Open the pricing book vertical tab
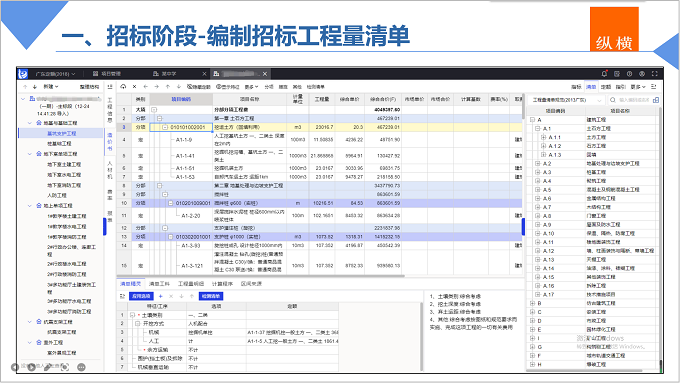 (110, 142)
